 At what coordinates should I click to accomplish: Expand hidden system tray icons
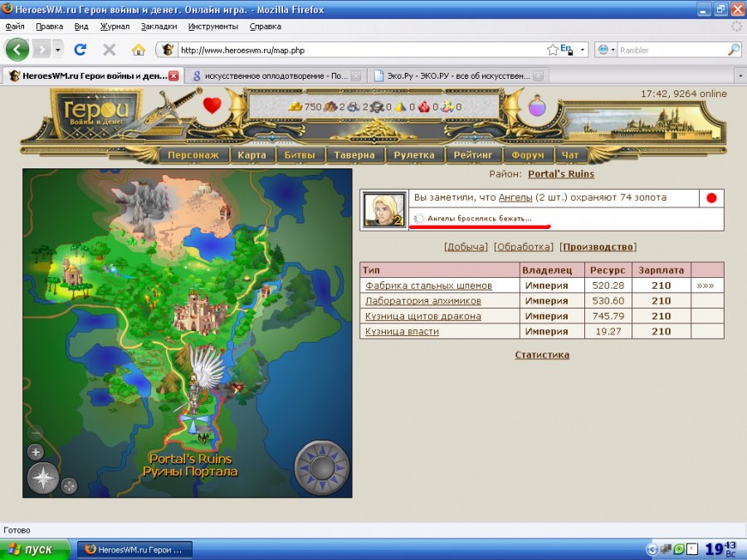(652, 549)
